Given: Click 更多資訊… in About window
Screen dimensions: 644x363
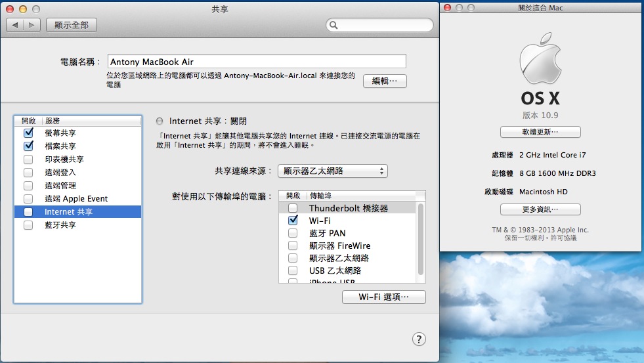Looking at the screenshot, I should coord(540,209).
